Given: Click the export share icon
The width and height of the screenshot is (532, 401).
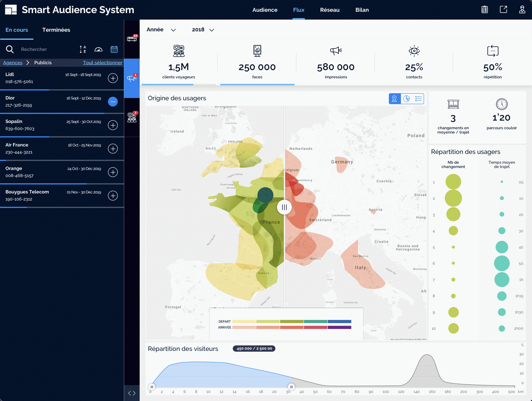Looking at the screenshot, I should point(503,10).
